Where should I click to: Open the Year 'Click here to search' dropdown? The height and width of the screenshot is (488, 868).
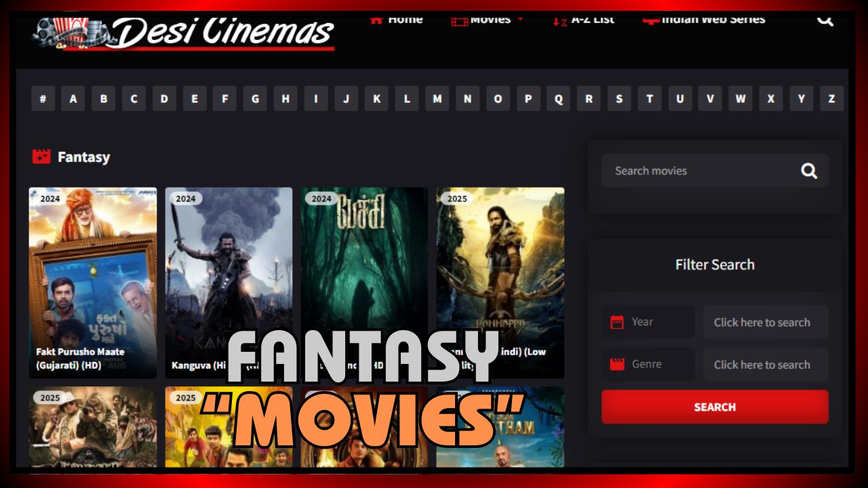tap(765, 322)
